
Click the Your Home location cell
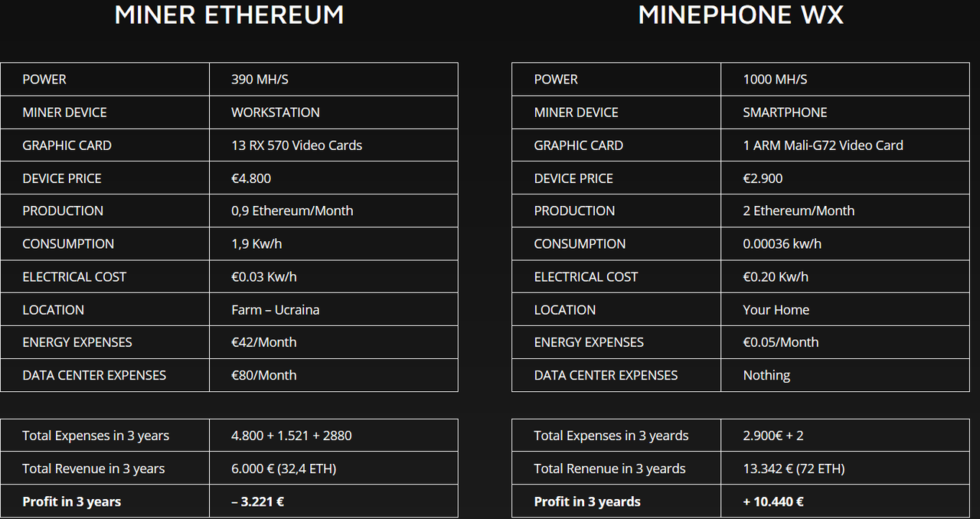845,309
